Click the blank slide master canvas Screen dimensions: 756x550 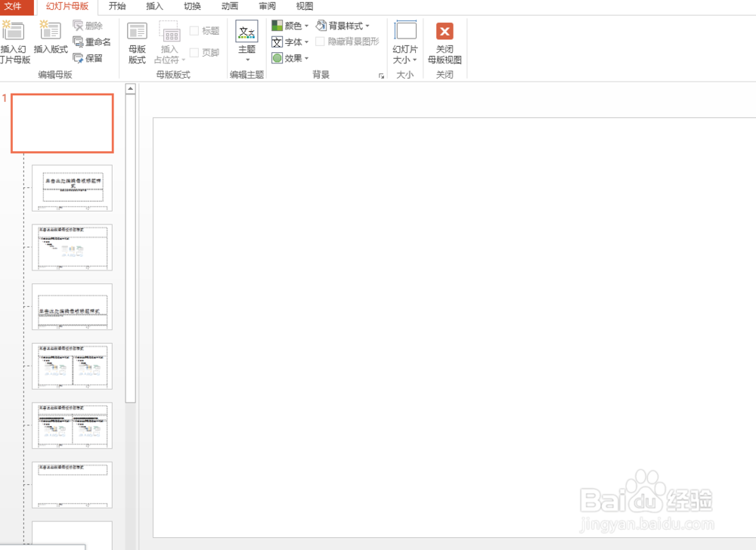(454, 327)
